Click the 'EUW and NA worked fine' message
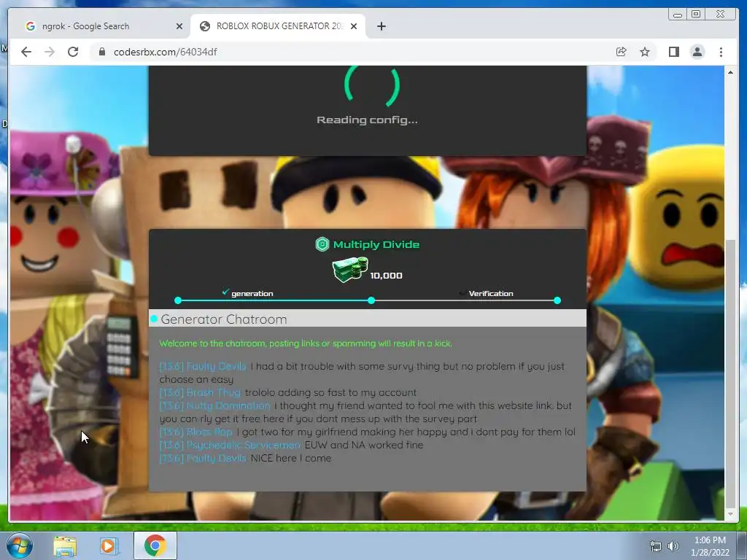747x560 pixels. click(x=363, y=446)
